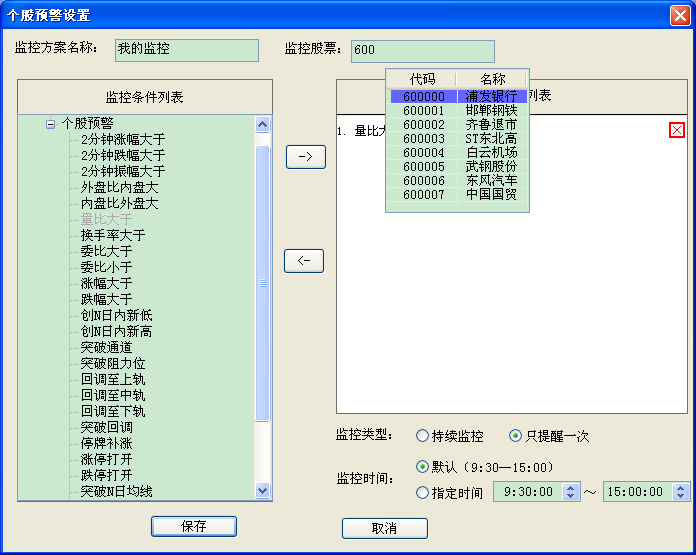Pick 600004 白云机场 from stock dropdown
696x555 pixels.
tap(457, 153)
